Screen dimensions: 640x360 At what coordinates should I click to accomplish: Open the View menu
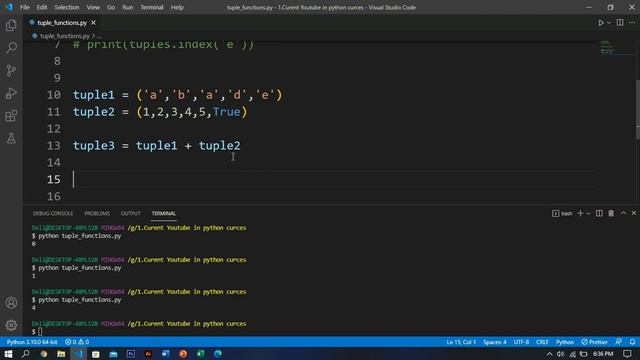[x=93, y=7]
